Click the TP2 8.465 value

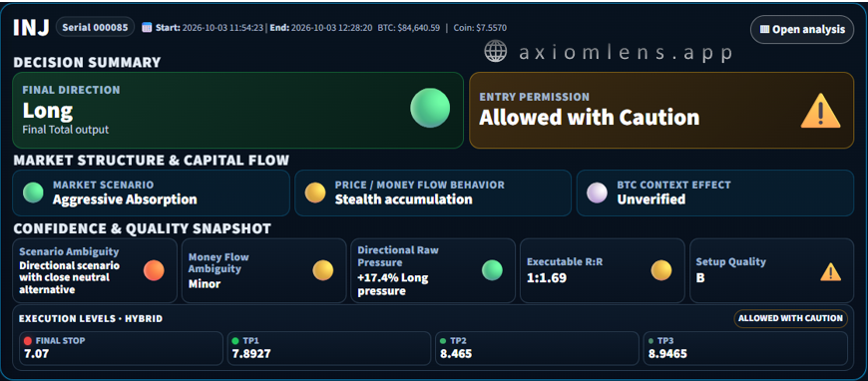(x=456, y=353)
